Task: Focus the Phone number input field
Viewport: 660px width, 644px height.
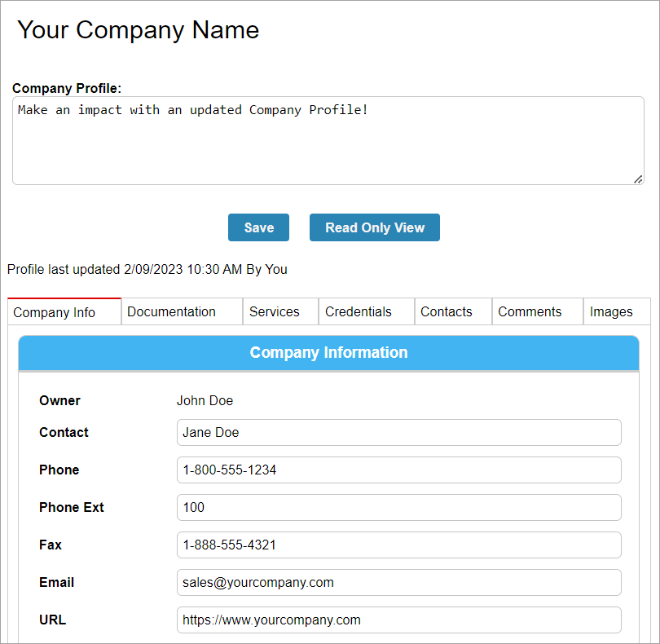Action: [x=398, y=470]
